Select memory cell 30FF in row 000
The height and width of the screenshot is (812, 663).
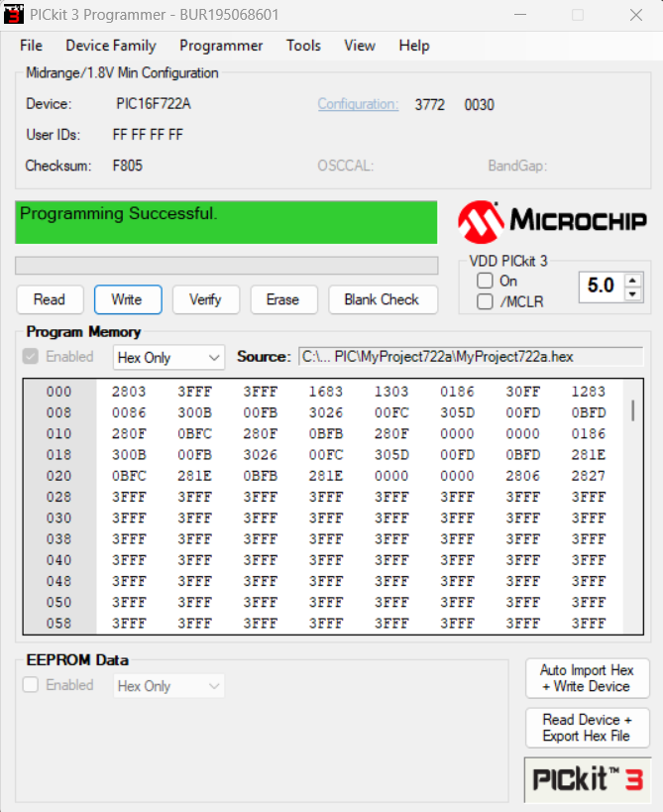point(522,392)
